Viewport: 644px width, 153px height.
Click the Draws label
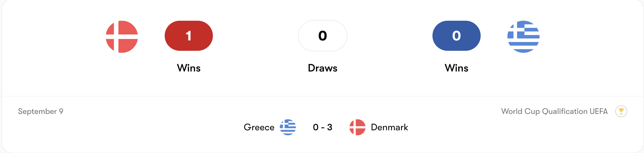tap(322, 68)
